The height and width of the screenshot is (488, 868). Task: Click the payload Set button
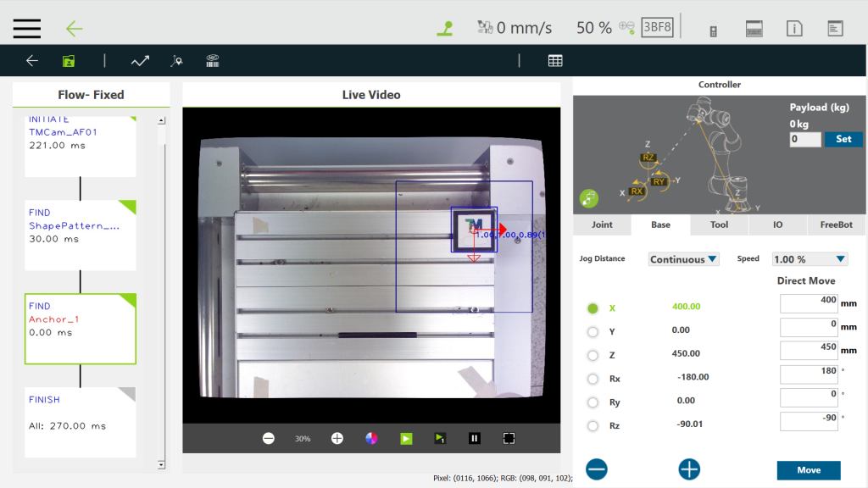843,139
